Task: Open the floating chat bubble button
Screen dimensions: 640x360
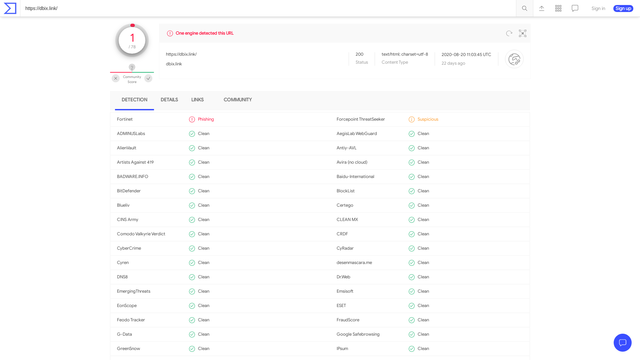Action: 622,342
